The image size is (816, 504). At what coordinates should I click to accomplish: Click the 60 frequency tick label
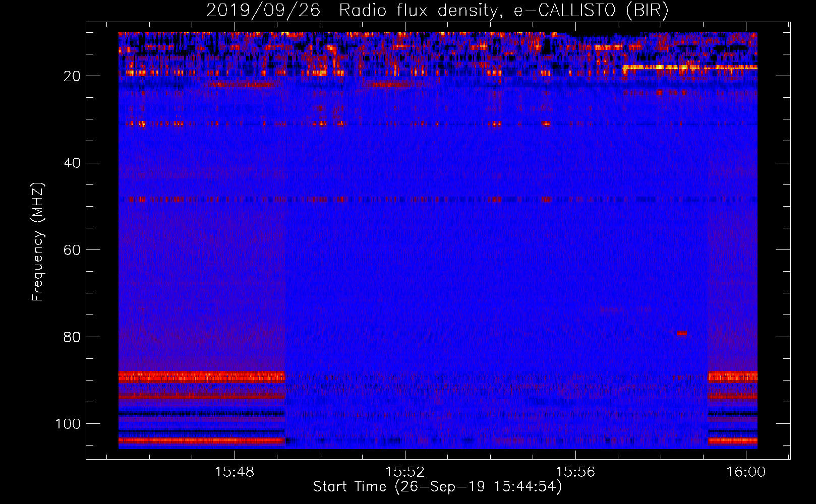click(73, 250)
